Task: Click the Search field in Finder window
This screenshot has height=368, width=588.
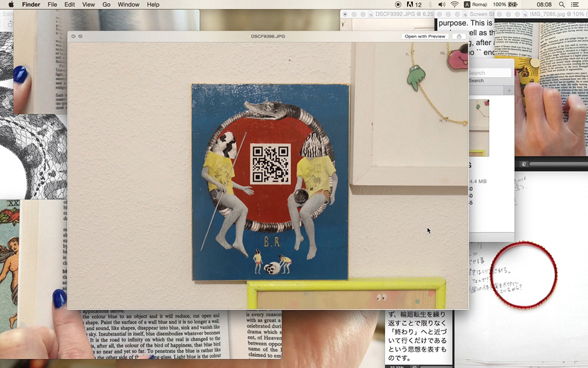Action: coord(490,73)
